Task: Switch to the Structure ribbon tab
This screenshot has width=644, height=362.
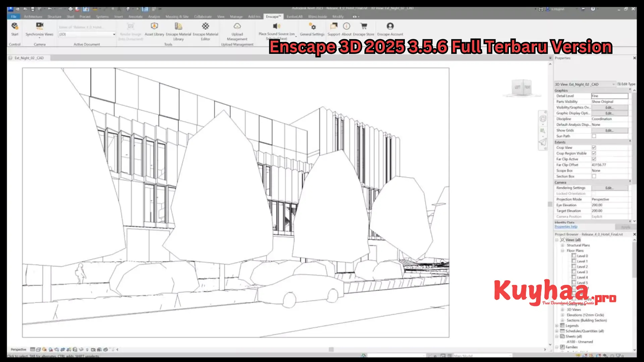Action: click(x=54, y=16)
